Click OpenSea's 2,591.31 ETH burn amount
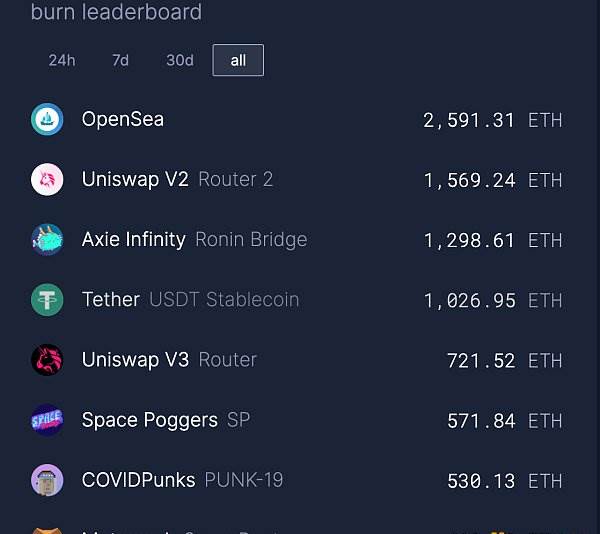 [493, 120]
